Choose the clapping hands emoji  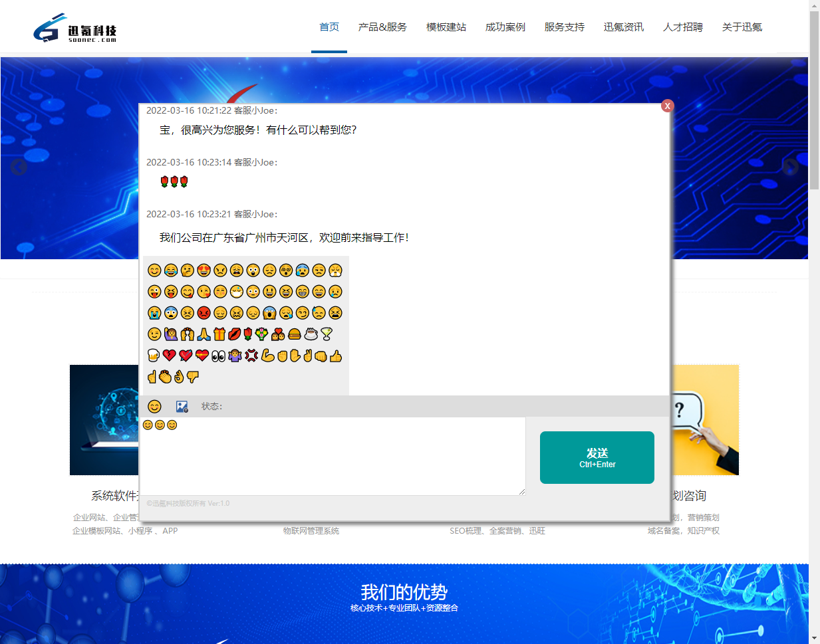click(x=165, y=377)
